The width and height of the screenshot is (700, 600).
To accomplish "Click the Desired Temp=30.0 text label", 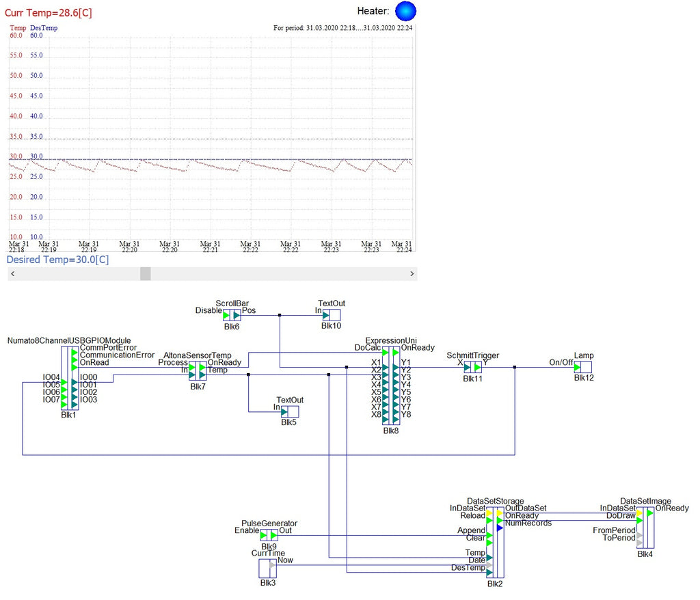I will pyautogui.click(x=57, y=260).
